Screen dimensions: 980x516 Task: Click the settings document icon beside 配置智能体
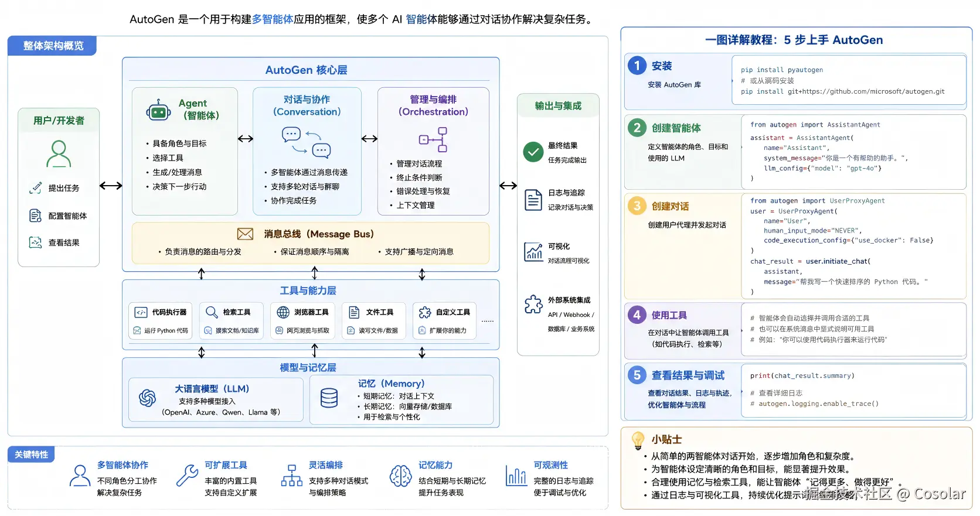(x=36, y=216)
